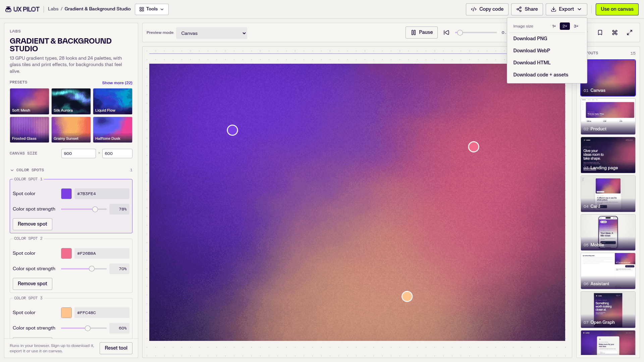Click the restart animation icon

(446, 33)
